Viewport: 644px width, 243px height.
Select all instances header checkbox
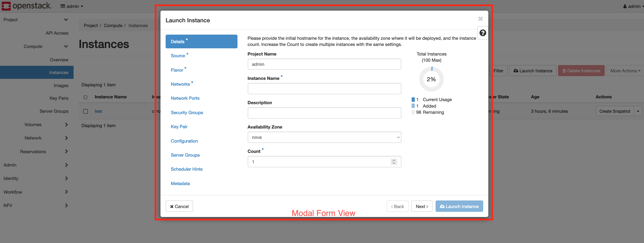(x=86, y=97)
